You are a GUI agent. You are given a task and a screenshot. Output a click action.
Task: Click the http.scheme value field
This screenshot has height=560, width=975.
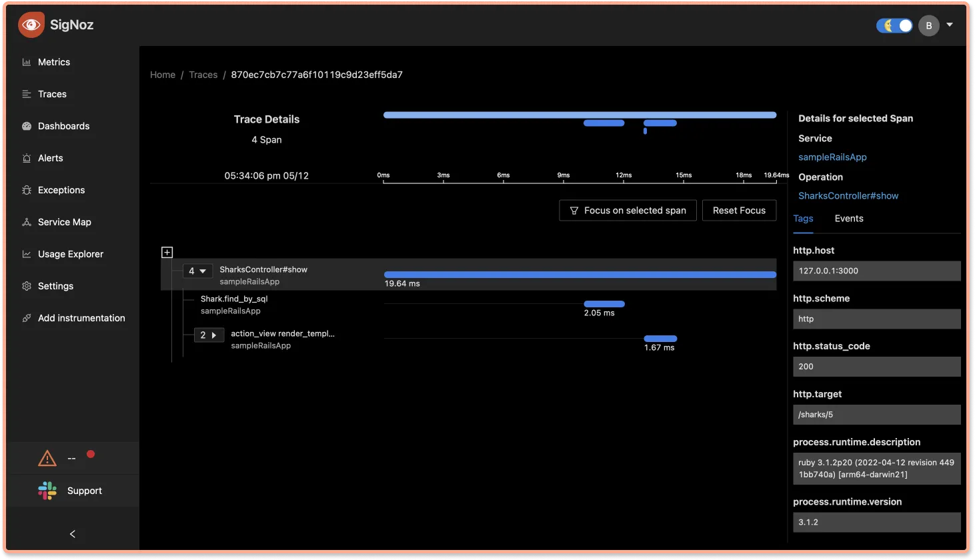(877, 319)
